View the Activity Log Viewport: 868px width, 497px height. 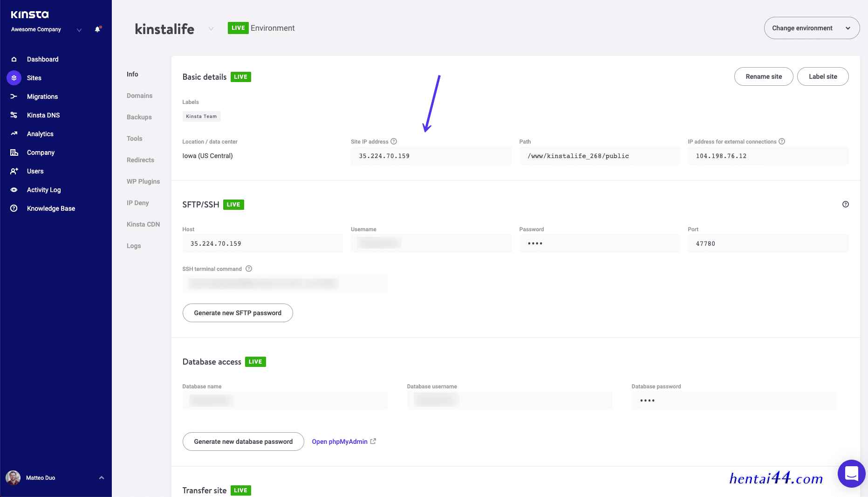pos(44,190)
